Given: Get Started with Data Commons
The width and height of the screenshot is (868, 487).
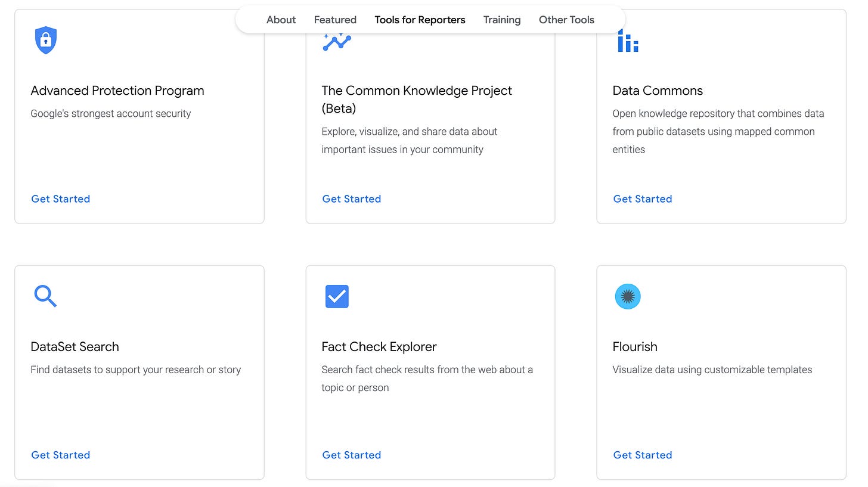Looking at the screenshot, I should pyautogui.click(x=643, y=198).
